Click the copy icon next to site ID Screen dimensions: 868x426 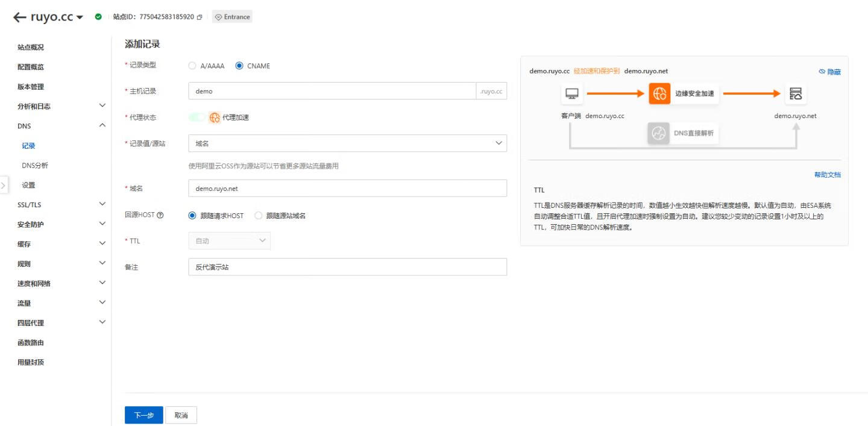[x=200, y=17]
